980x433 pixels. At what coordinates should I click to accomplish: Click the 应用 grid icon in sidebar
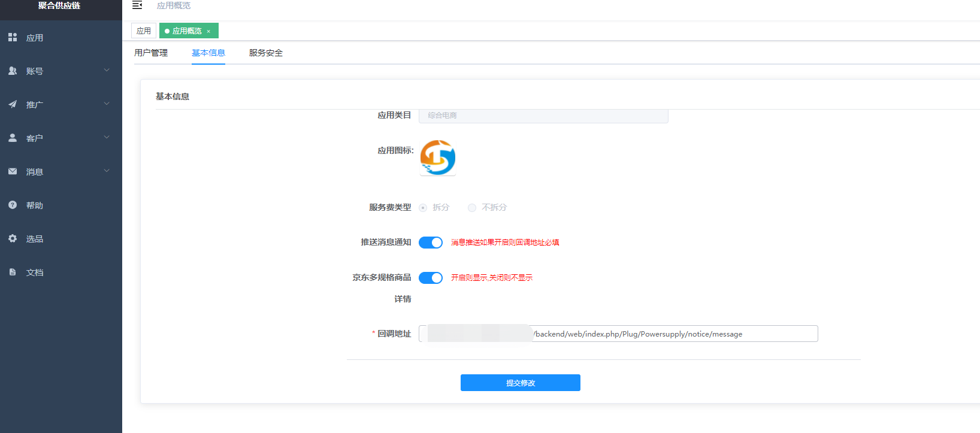tap(13, 37)
